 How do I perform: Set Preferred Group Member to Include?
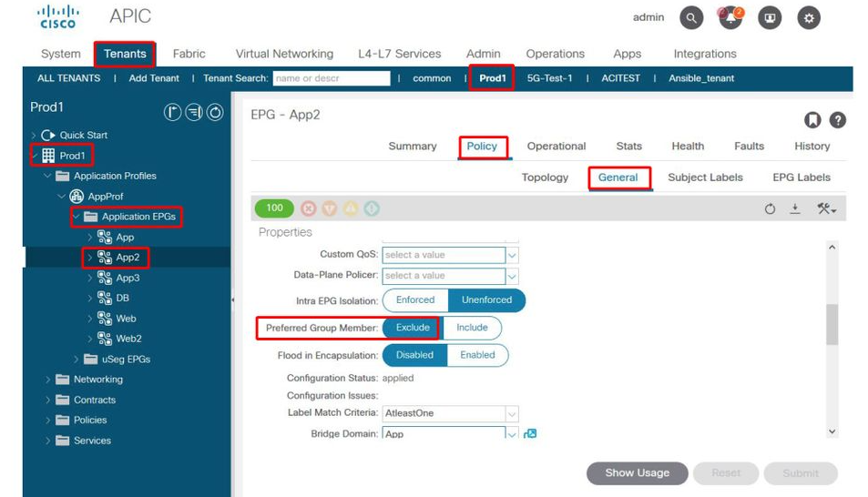[x=472, y=328]
